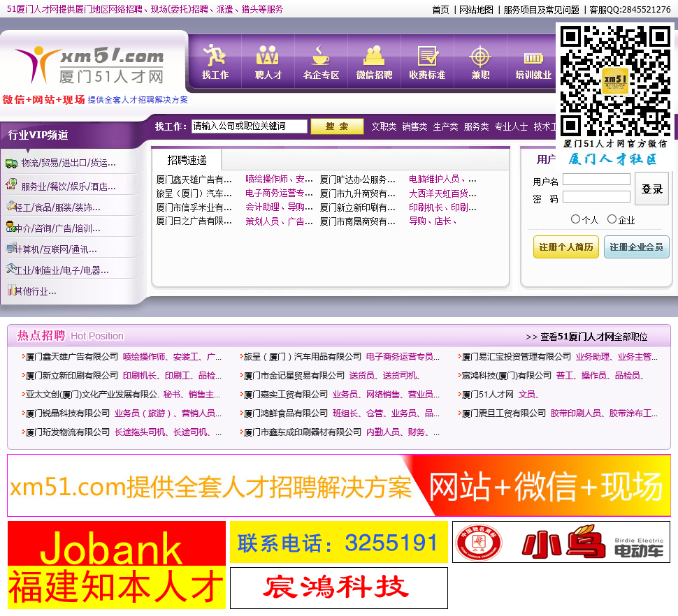This screenshot has height=616, width=678.
Task: Click the 宸鸿科技 banner ad
Action: [338, 588]
